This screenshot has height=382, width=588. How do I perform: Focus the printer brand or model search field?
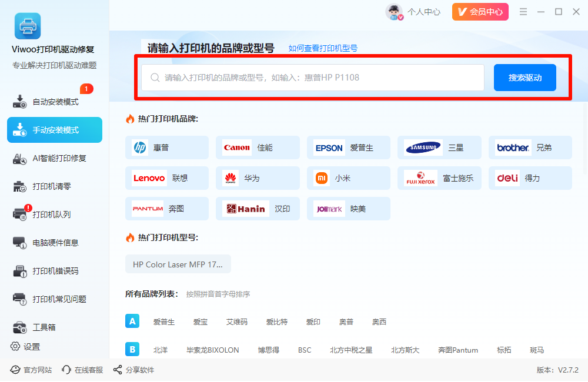[x=313, y=78]
